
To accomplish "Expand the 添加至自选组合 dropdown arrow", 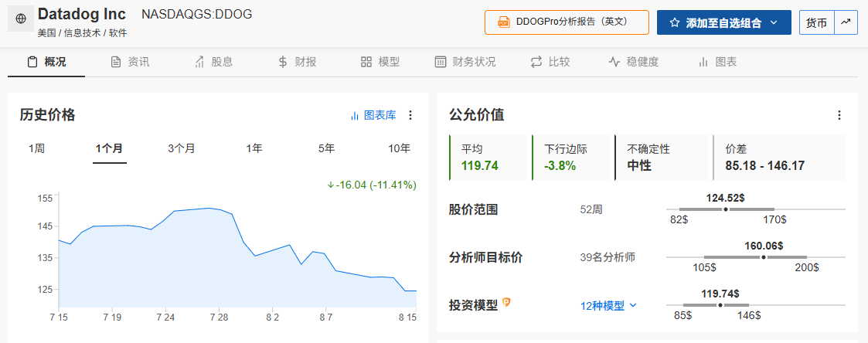I will coord(774,22).
